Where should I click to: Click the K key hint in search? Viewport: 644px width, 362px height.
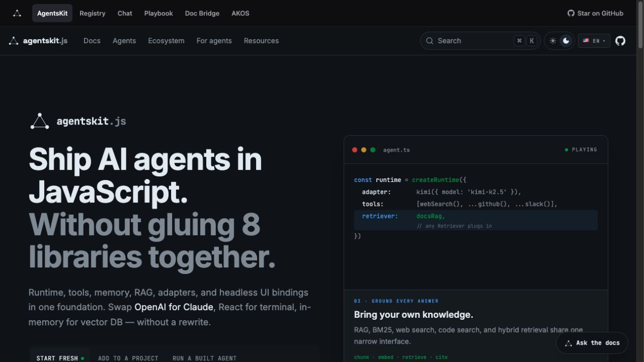[x=531, y=41]
